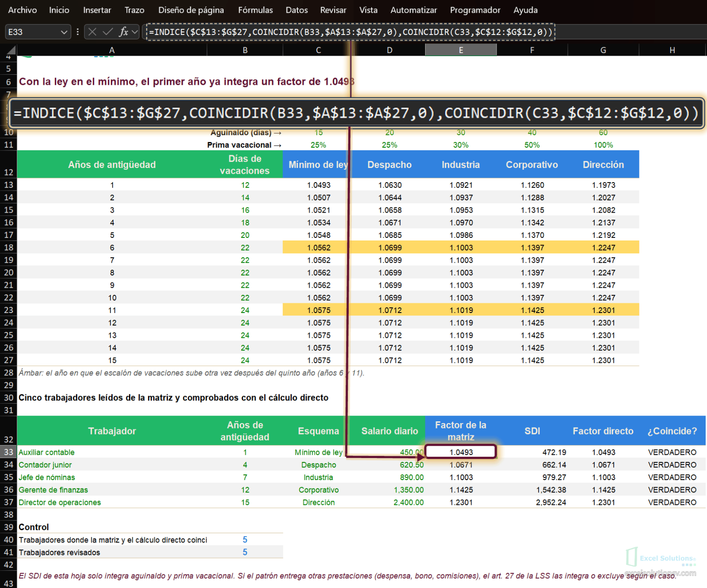The image size is (707, 588).
Task: Click the 'Factor de la matriz' header
Action: click(461, 431)
